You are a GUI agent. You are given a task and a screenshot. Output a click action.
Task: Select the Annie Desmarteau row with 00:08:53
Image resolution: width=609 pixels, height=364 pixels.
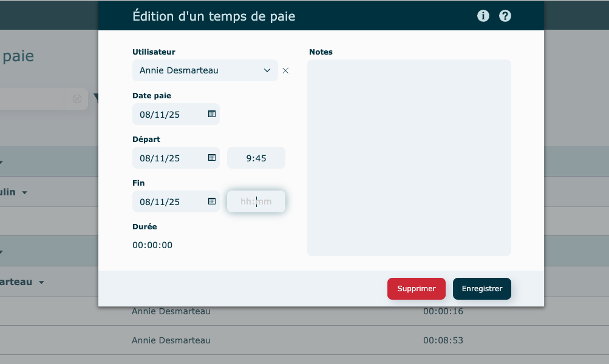coord(171,340)
